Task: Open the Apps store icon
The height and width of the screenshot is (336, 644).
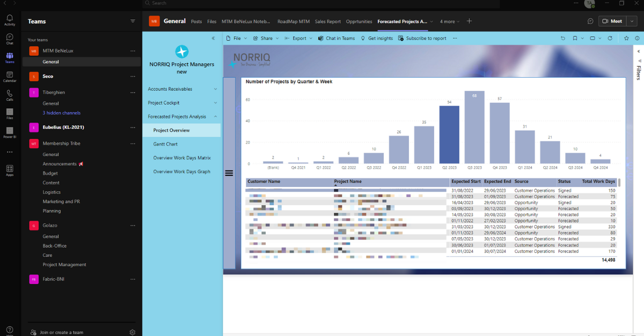Action: [10, 170]
